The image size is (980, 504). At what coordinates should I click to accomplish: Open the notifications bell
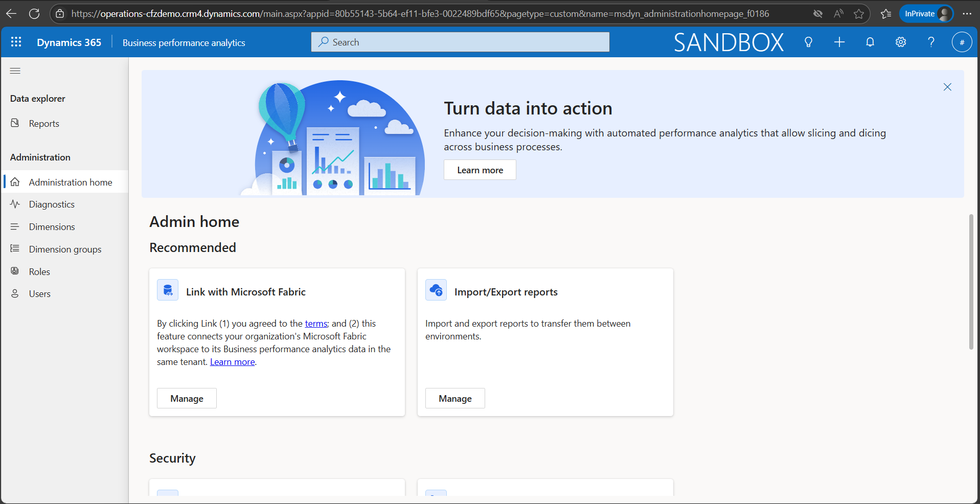click(870, 42)
